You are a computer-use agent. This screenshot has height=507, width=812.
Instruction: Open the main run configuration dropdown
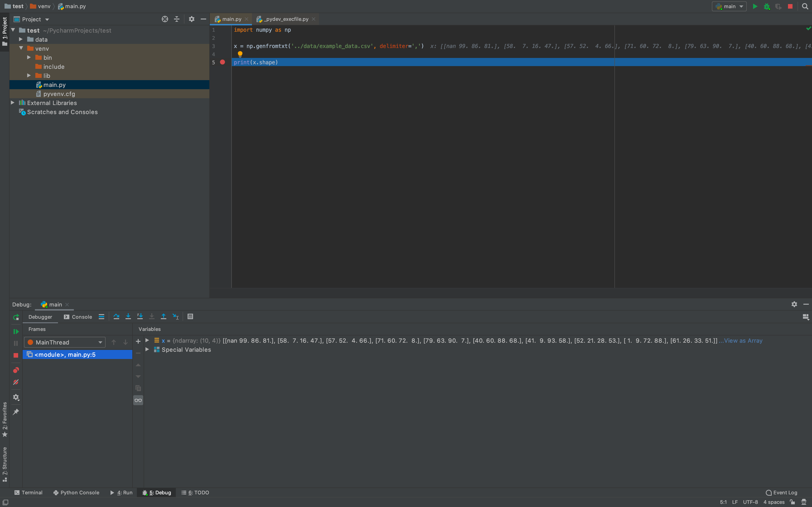729,6
